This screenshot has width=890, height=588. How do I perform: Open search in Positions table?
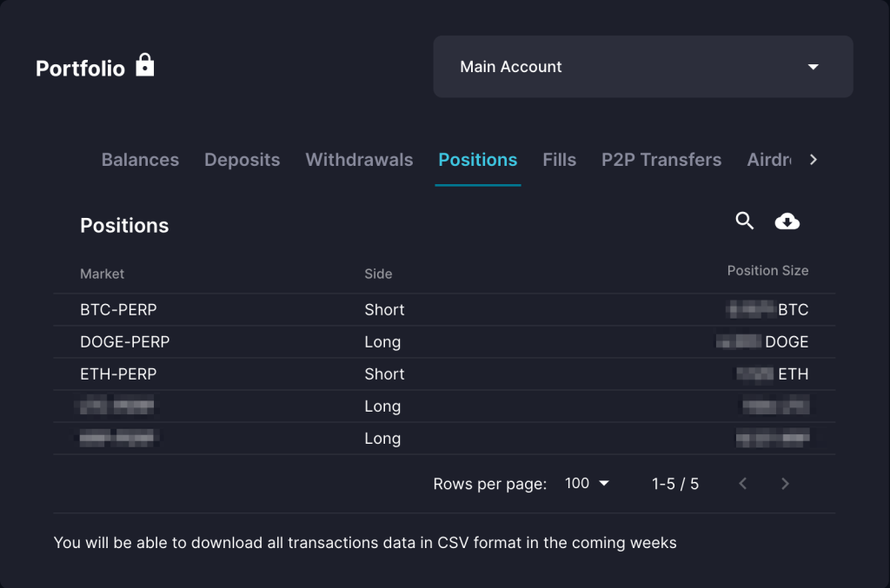pyautogui.click(x=744, y=221)
